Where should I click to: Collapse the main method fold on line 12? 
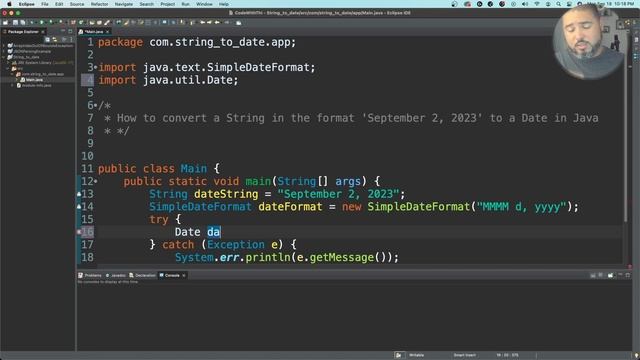[x=96, y=181]
